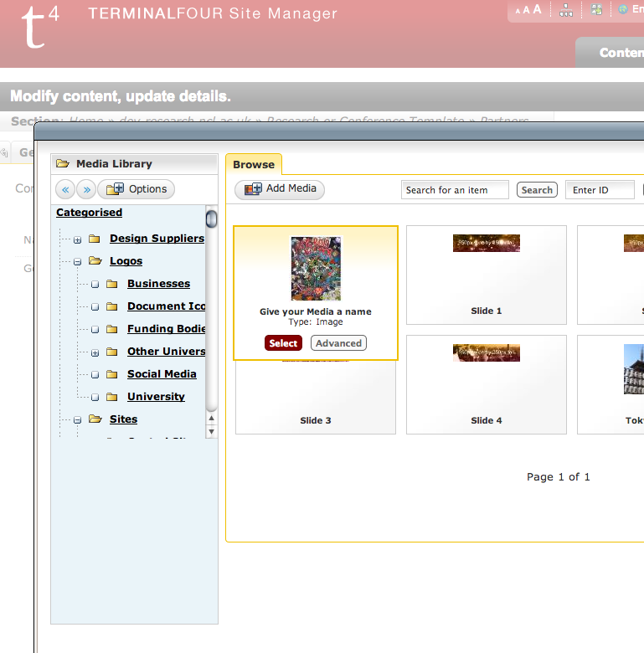Click the largest font size A icon

point(537,10)
